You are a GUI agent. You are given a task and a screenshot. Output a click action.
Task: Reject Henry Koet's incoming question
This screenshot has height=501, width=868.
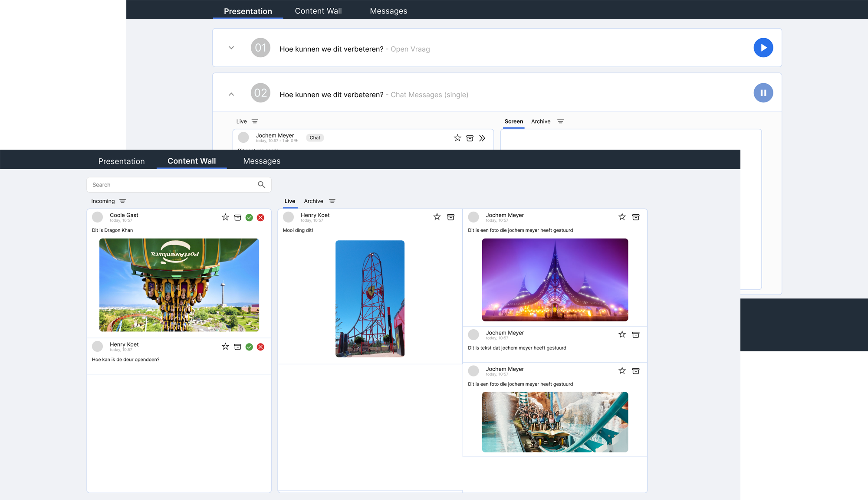pyautogui.click(x=260, y=347)
